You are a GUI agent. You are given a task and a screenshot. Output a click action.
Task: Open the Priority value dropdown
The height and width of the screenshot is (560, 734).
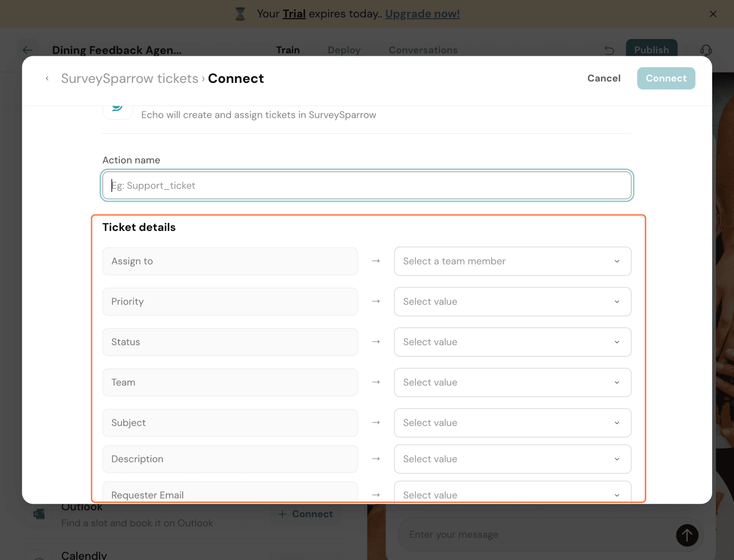tap(513, 302)
